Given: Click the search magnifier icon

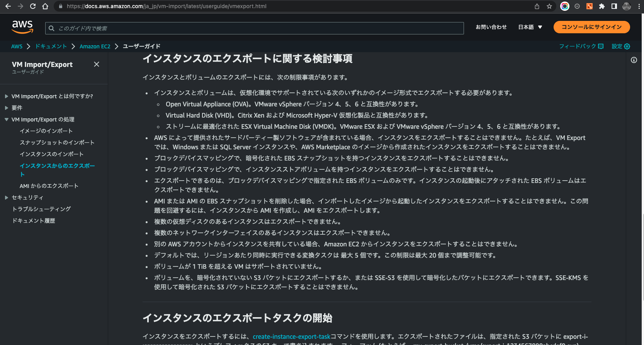Looking at the screenshot, I should (52, 28).
